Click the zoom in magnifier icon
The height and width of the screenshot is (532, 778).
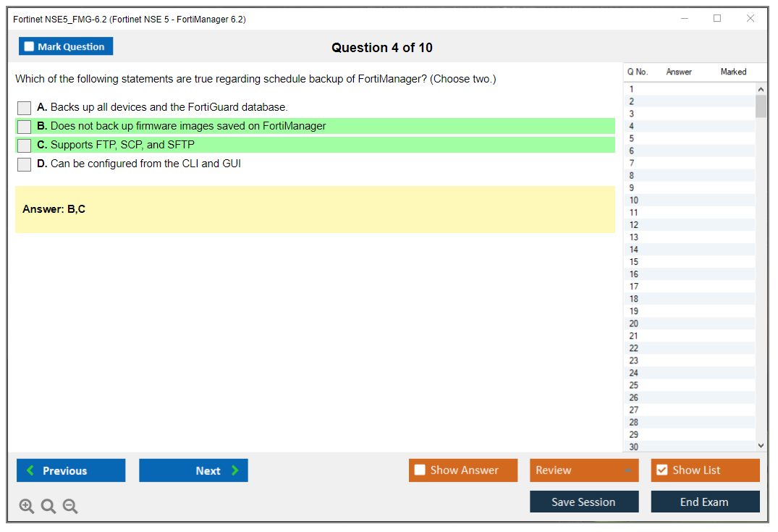pos(26,506)
